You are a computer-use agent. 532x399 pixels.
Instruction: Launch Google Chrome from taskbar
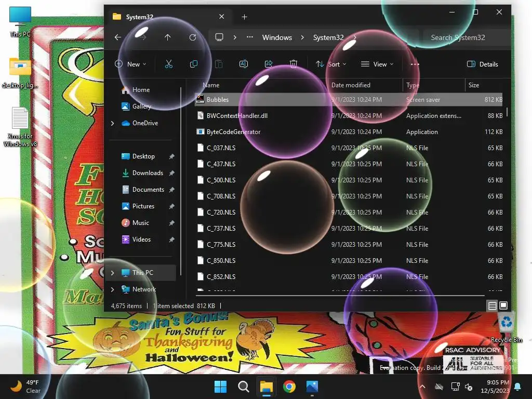289,387
